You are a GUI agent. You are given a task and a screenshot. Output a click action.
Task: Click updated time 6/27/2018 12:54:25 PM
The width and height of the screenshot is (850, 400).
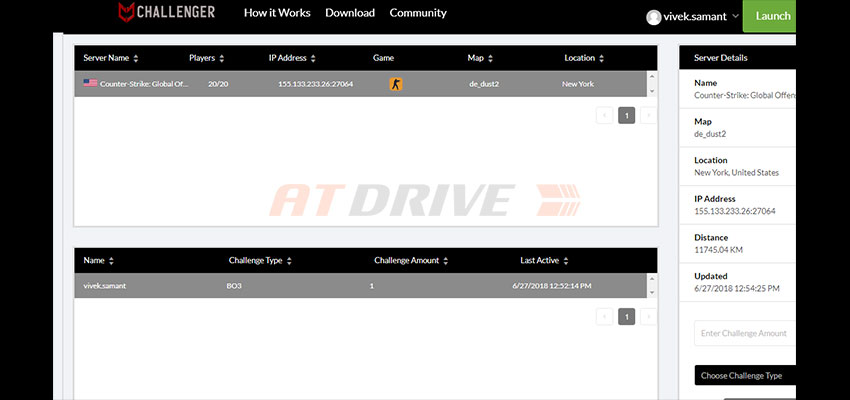(737, 289)
